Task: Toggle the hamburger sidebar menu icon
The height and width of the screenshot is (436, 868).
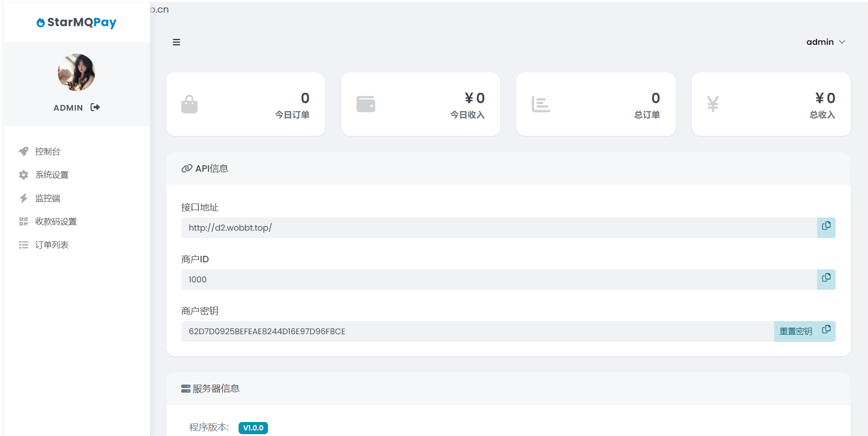Action: point(176,42)
